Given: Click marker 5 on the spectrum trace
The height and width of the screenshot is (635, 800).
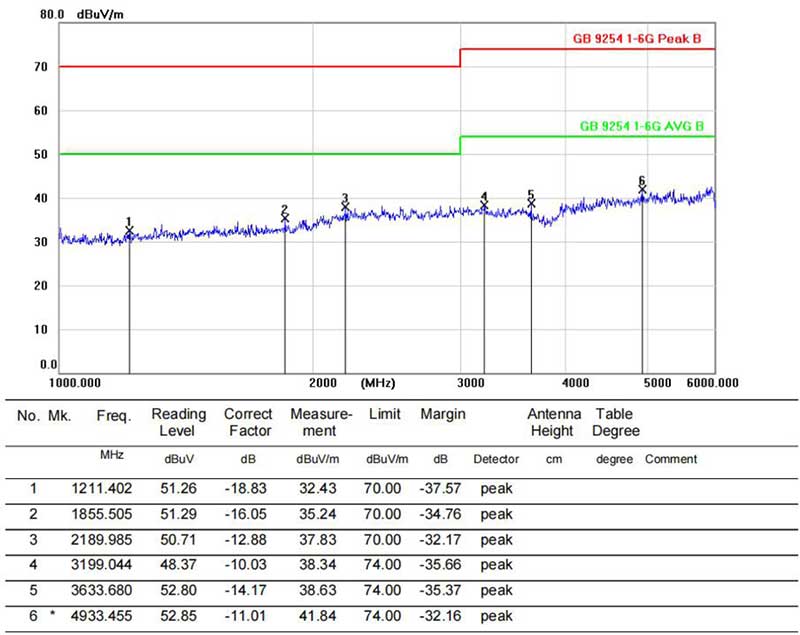Looking at the screenshot, I should (531, 204).
